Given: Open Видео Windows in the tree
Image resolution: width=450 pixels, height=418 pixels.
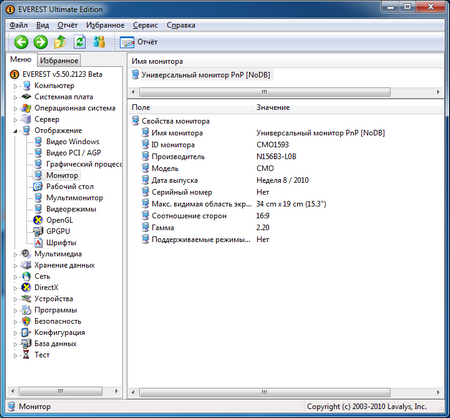Looking at the screenshot, I should [73, 142].
